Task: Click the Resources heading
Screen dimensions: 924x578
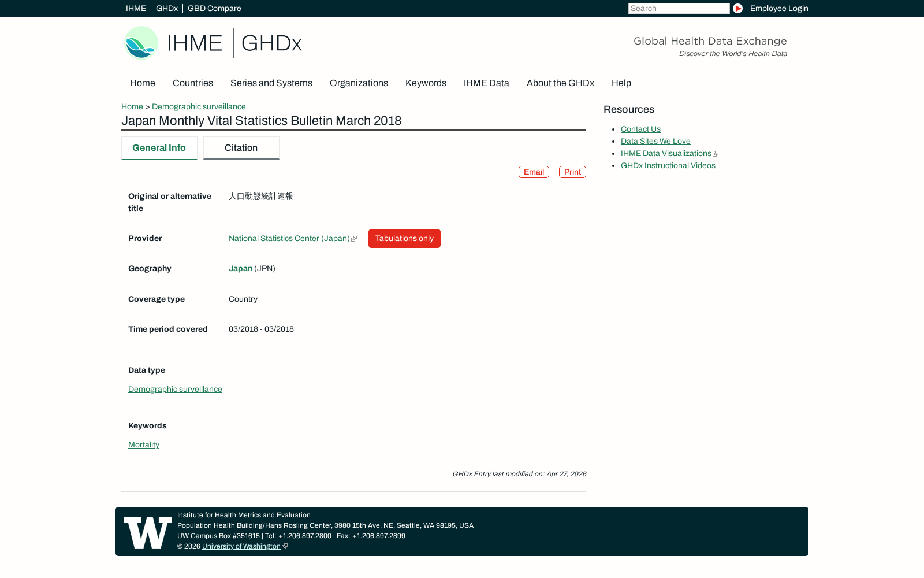Action: point(629,110)
